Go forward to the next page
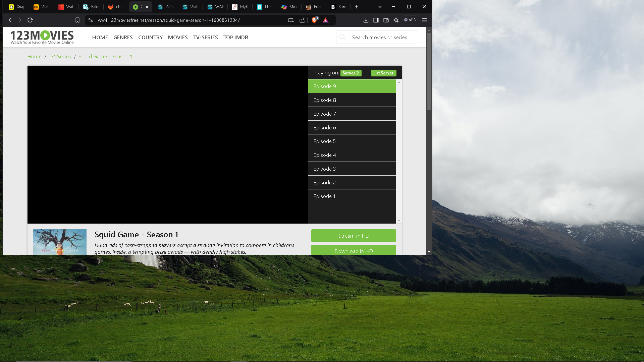644x362 pixels. tap(20, 20)
